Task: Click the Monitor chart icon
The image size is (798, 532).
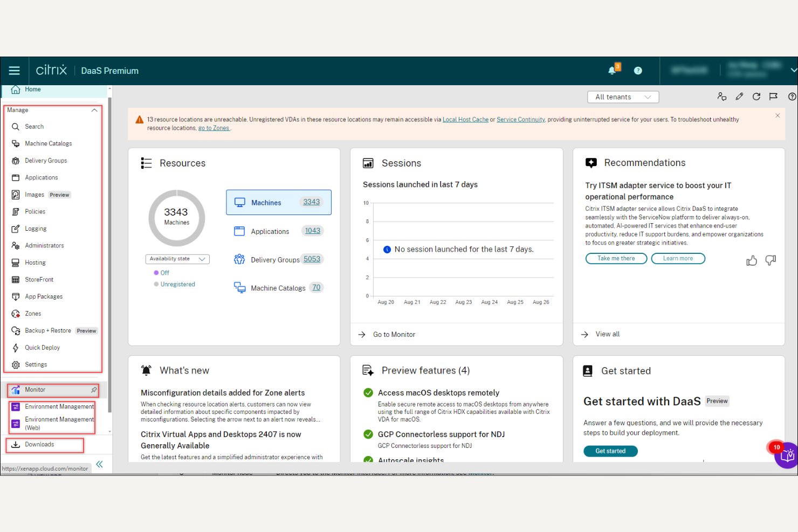Action: pyautogui.click(x=16, y=390)
